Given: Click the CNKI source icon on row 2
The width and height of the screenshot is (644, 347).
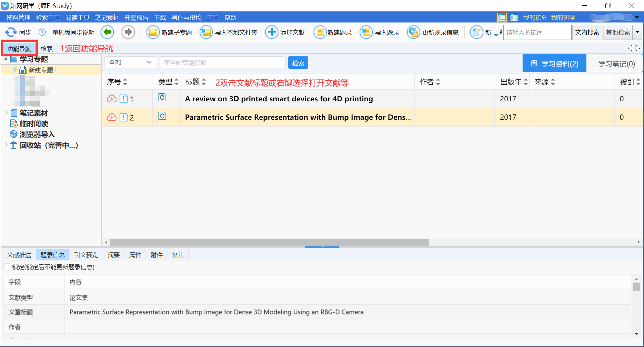Looking at the screenshot, I should [162, 116].
